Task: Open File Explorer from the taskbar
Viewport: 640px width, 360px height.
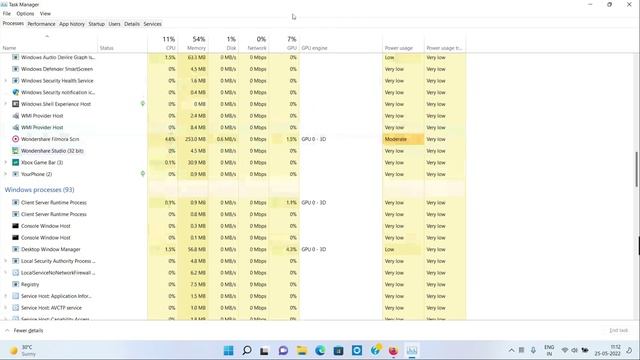Action: point(302,350)
